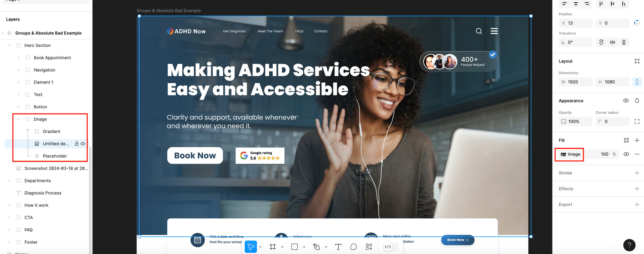Collapse the Image layer group

point(18,119)
